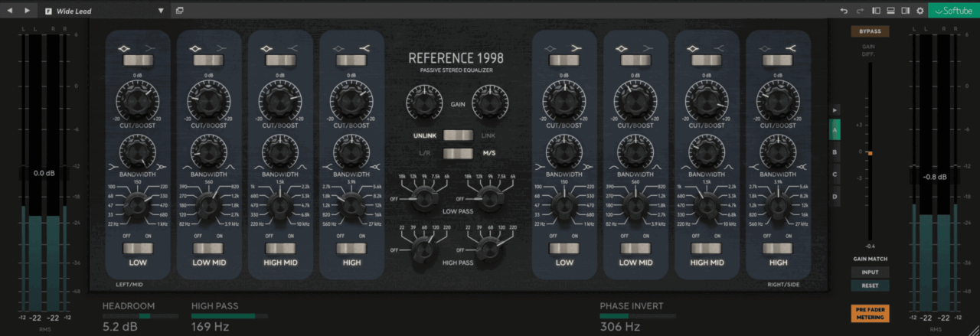980x336 pixels.
Task: Open the settings gear
Action: click(x=920, y=11)
